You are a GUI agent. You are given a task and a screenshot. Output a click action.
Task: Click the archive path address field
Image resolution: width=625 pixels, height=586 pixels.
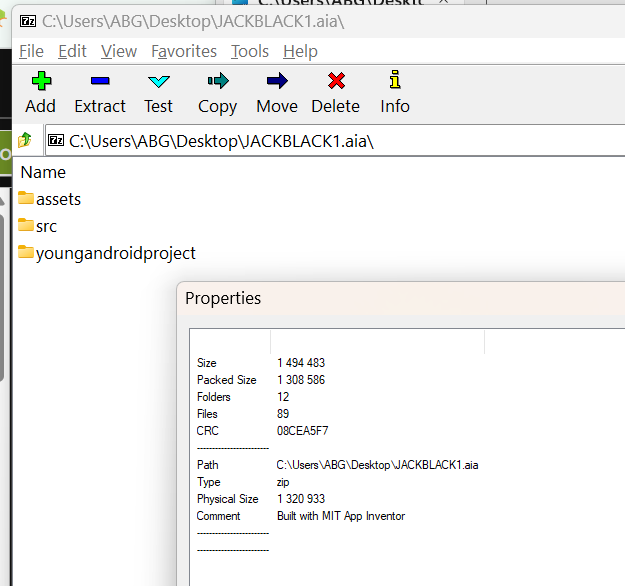(x=335, y=140)
